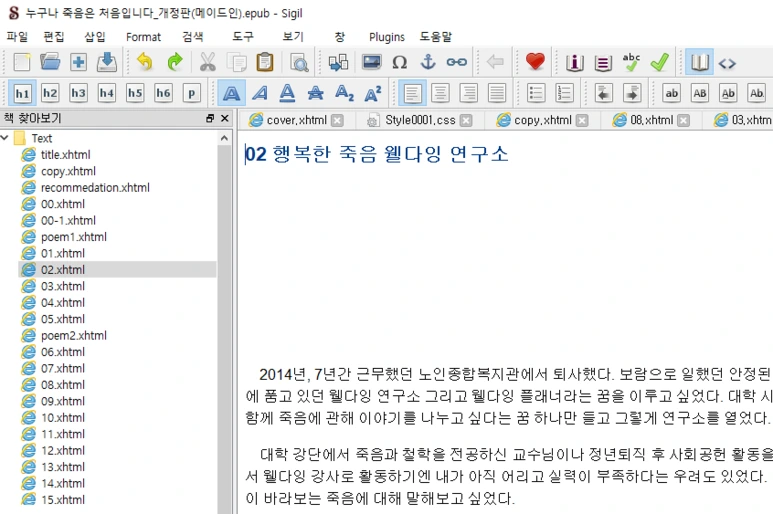The width and height of the screenshot is (773, 514).
Task: Decrease indent with left arrow icon
Action: click(603, 93)
